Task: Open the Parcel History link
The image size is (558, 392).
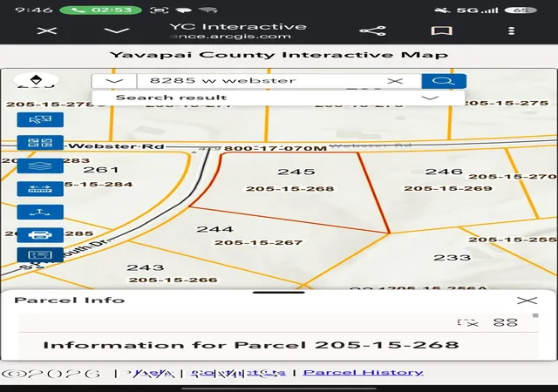Action: 363,373
